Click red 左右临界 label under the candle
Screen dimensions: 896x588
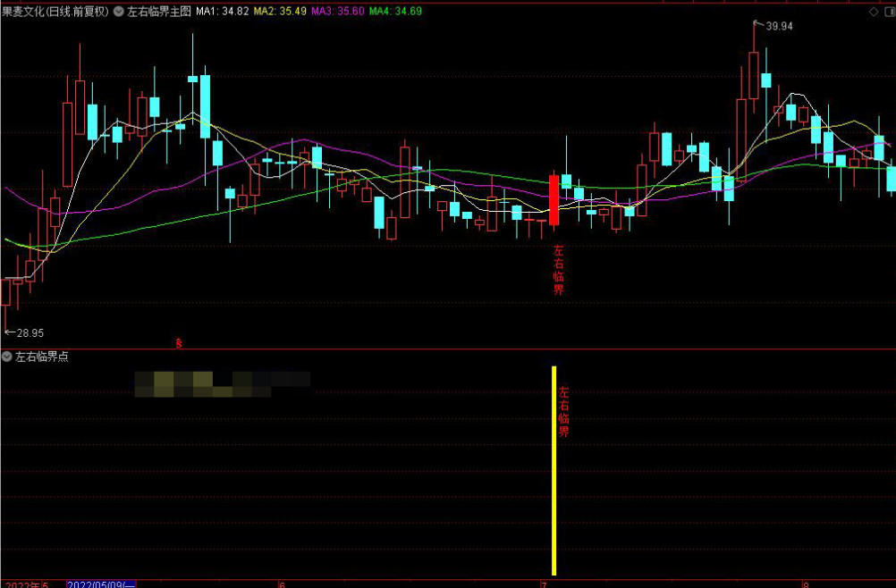[558, 270]
